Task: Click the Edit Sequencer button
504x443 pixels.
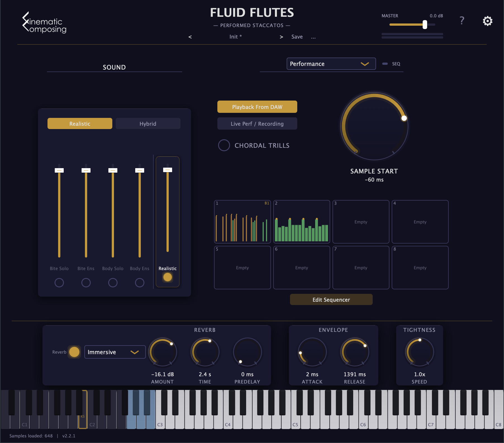Action: pos(331,299)
